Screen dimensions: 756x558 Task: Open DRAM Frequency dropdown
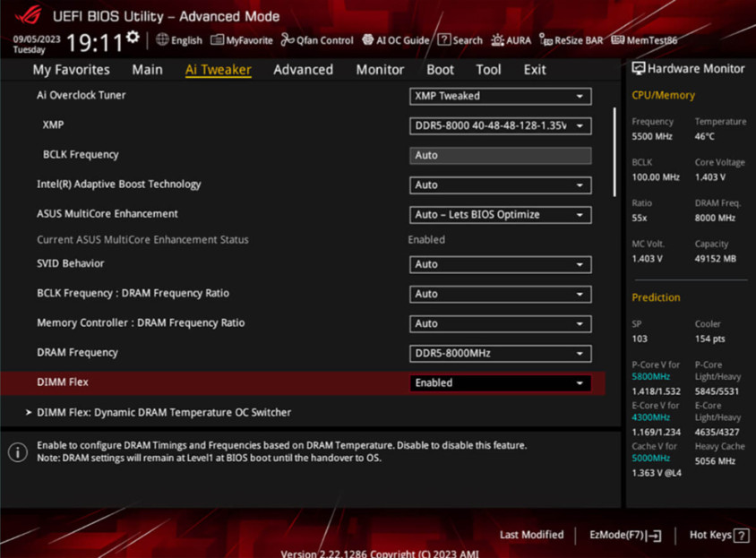click(501, 354)
